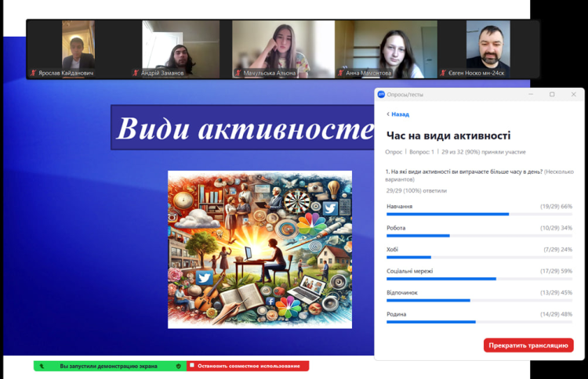Click muted mic icon for Андрій Заманов
Image resolution: width=588 pixels, height=379 pixels.
(x=135, y=73)
